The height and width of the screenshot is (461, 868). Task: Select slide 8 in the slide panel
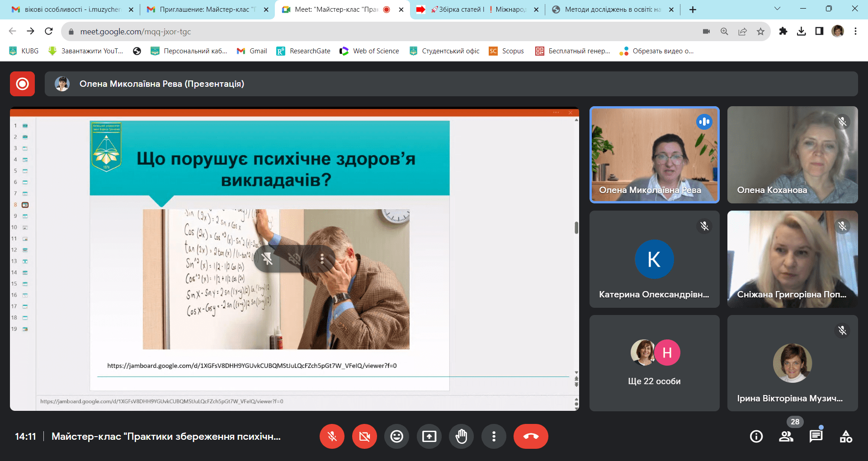click(x=25, y=204)
